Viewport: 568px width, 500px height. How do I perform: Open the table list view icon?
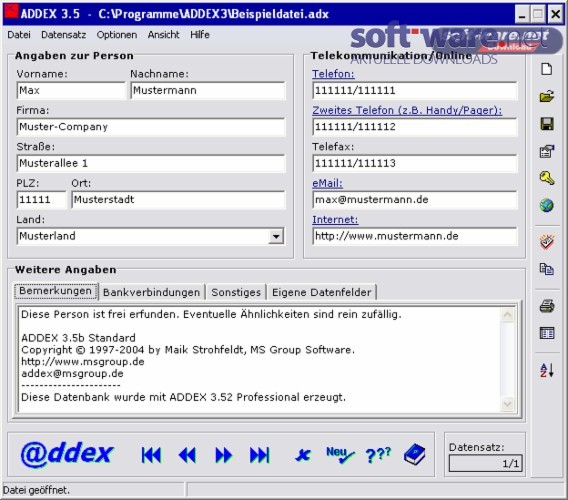click(x=547, y=333)
